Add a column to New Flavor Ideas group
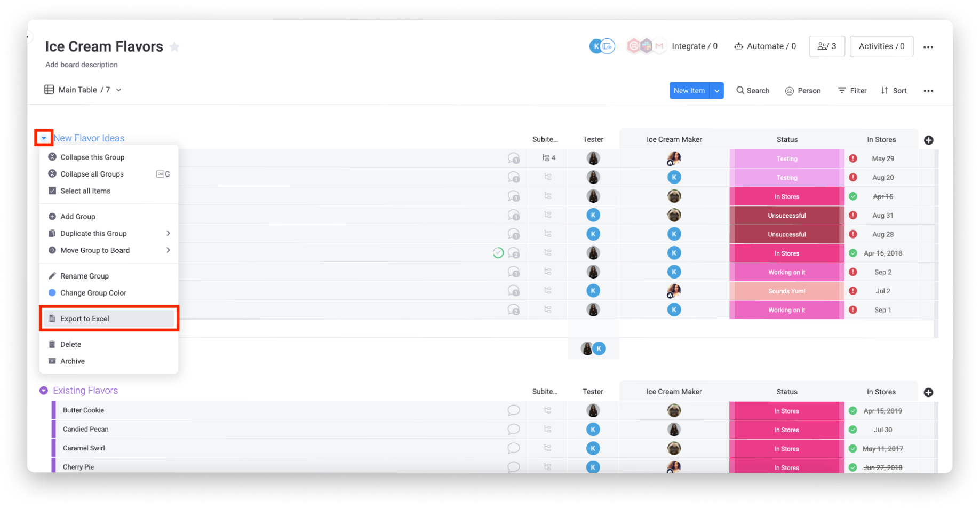The image size is (980, 508). (x=928, y=140)
